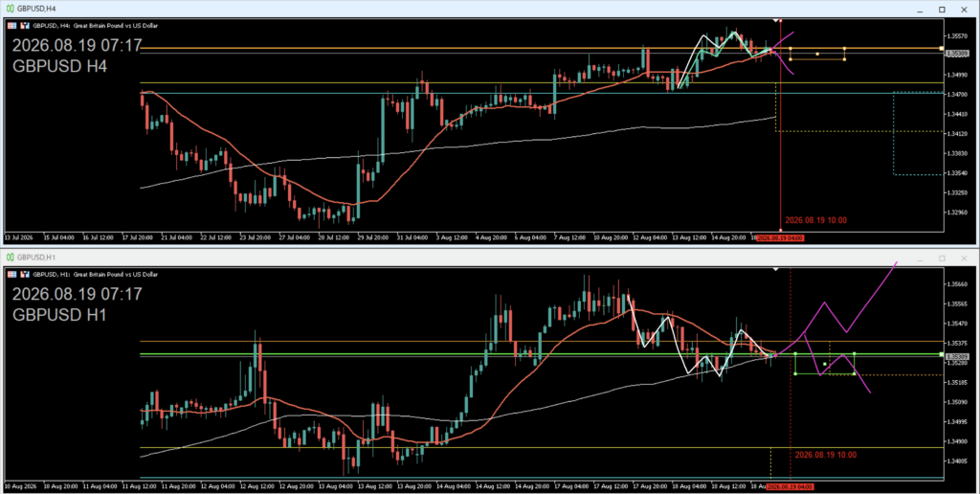Screen dimensions: 980x494
Task: Select the red 2026.08.19 04:00 label on H1 time axis
Action: point(790,486)
